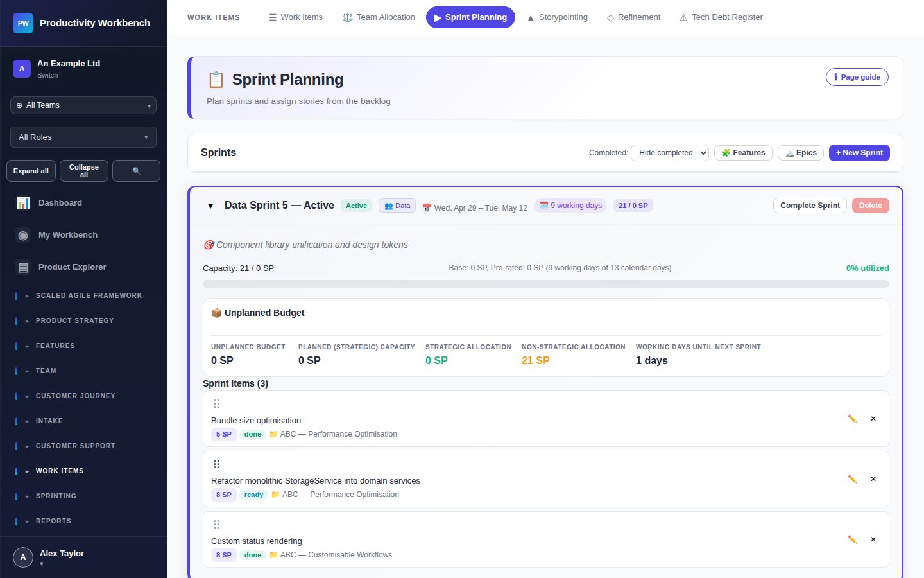924x578 pixels.
Task: Click the drag handle of Custom status rendering
Action: (x=216, y=525)
